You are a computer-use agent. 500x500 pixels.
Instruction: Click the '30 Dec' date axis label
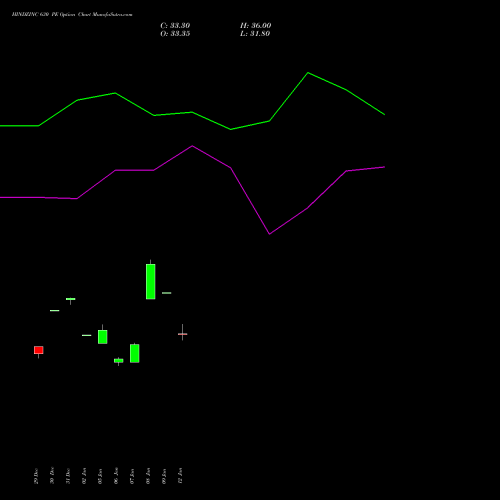coord(52,476)
